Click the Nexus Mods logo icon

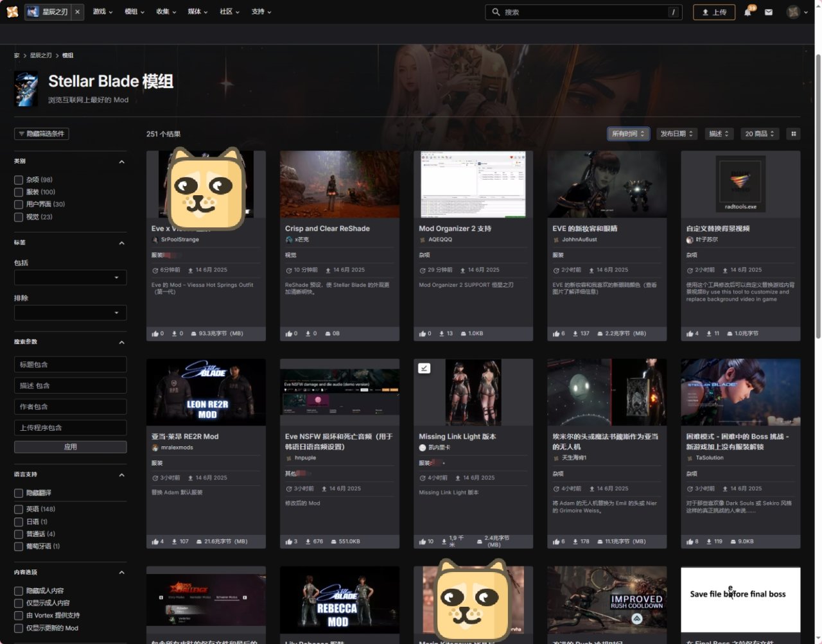[12, 12]
